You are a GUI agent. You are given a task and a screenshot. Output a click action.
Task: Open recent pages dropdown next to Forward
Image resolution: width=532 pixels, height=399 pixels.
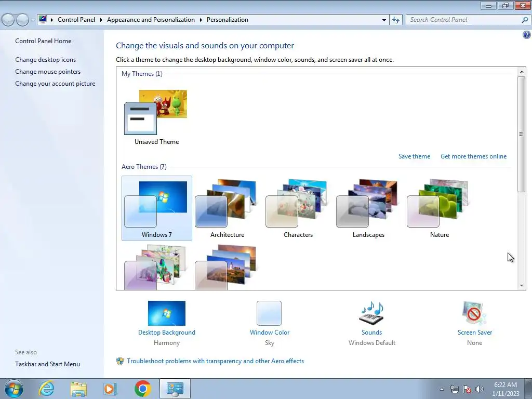[x=33, y=20]
